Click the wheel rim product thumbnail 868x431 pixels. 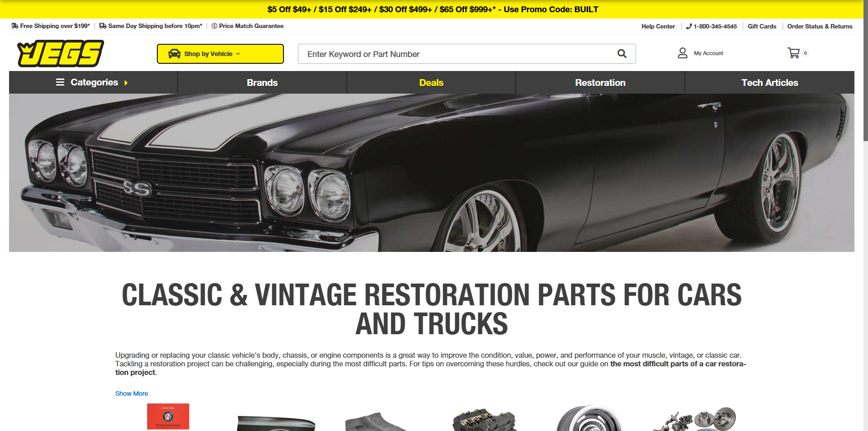pyautogui.click(x=589, y=418)
